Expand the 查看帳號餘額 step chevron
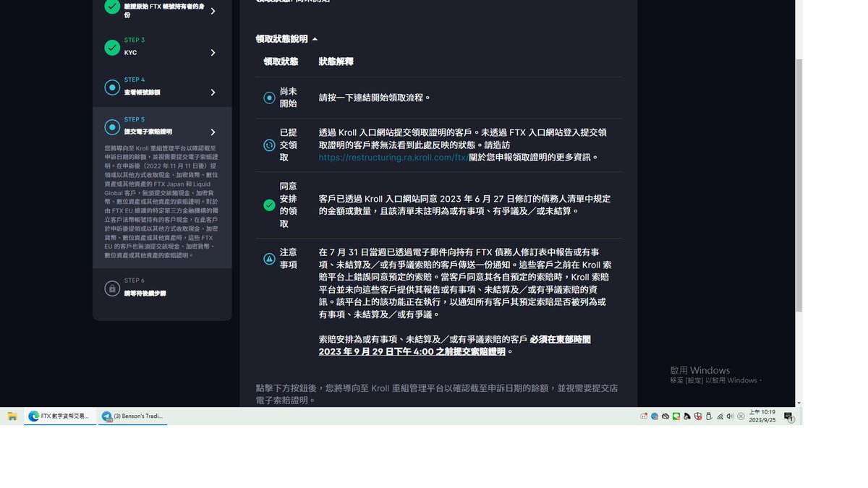 point(213,93)
